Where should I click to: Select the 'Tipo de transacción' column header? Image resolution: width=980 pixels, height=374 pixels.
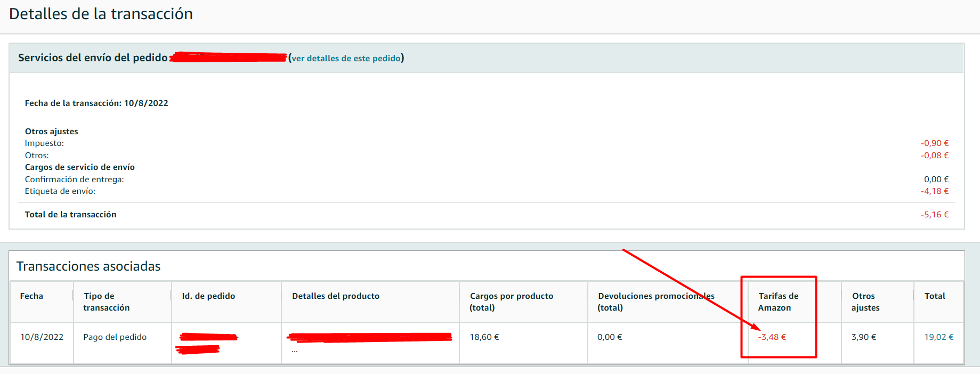coord(106,302)
